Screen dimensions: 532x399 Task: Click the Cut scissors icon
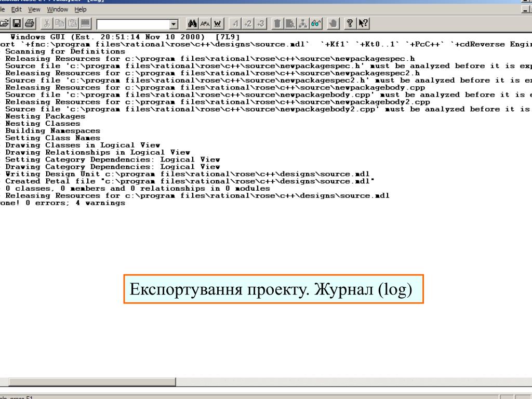(47, 23)
